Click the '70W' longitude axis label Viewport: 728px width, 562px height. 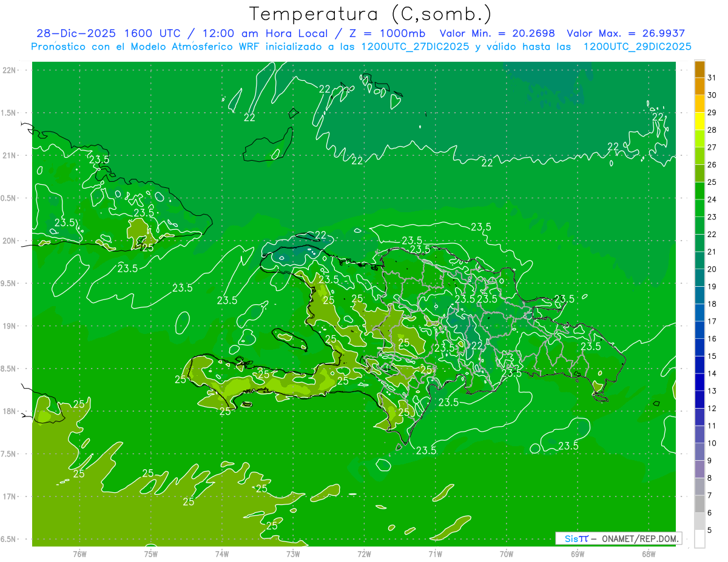pos(507,554)
